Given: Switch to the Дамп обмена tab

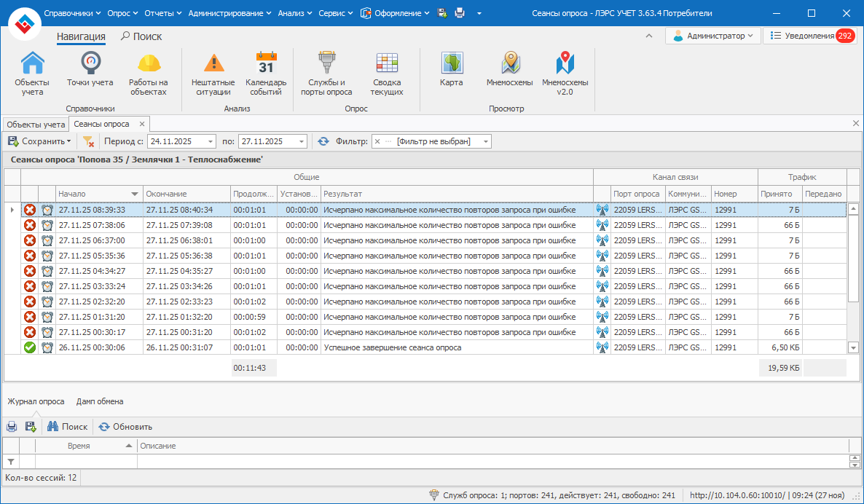Looking at the screenshot, I should click(100, 401).
